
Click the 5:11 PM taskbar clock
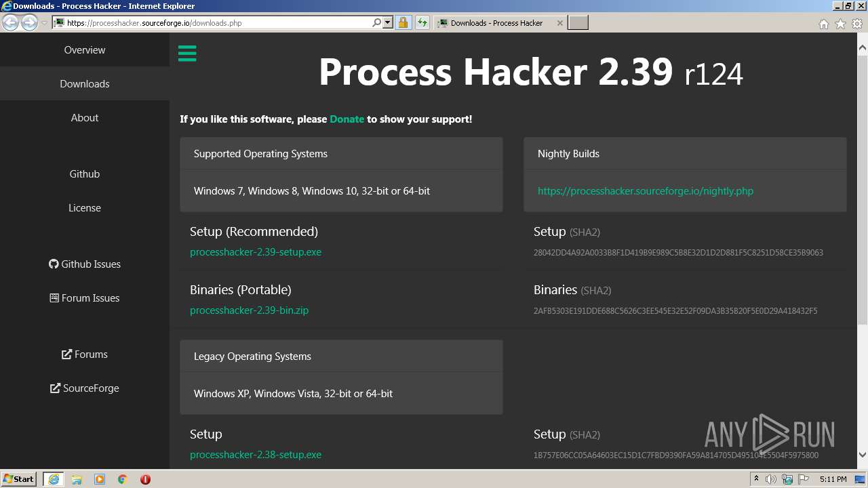[833, 479]
